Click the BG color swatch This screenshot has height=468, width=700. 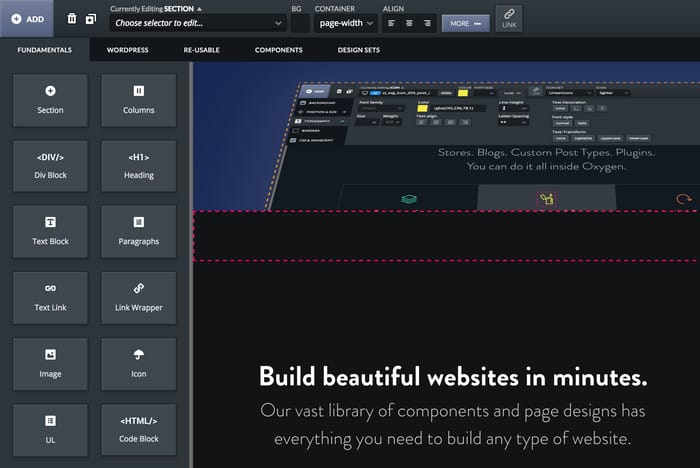[299, 22]
